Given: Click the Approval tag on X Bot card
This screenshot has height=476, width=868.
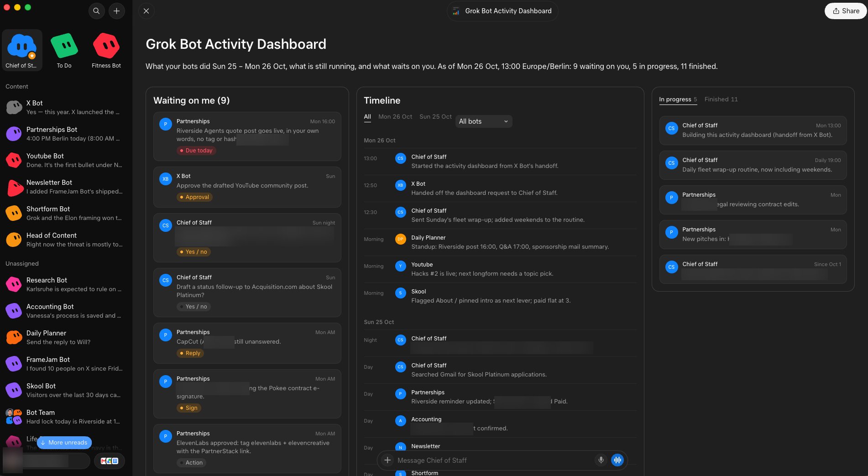Looking at the screenshot, I should [194, 197].
